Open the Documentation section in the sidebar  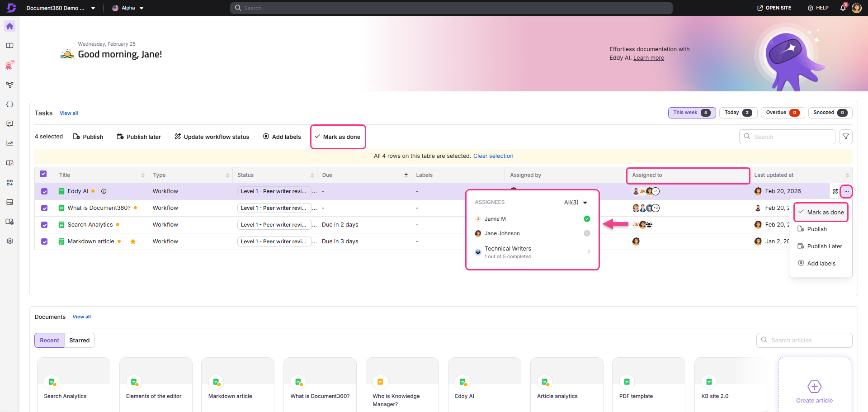click(x=9, y=45)
